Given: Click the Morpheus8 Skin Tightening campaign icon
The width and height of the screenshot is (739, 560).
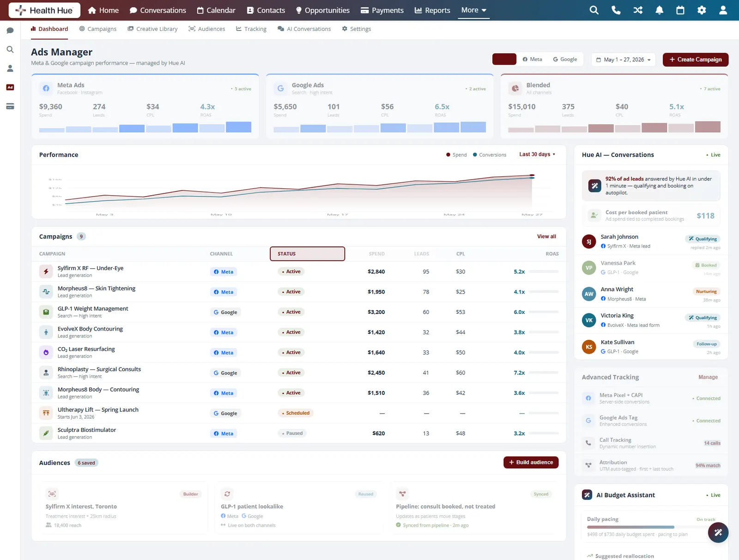Looking at the screenshot, I should [x=46, y=292].
